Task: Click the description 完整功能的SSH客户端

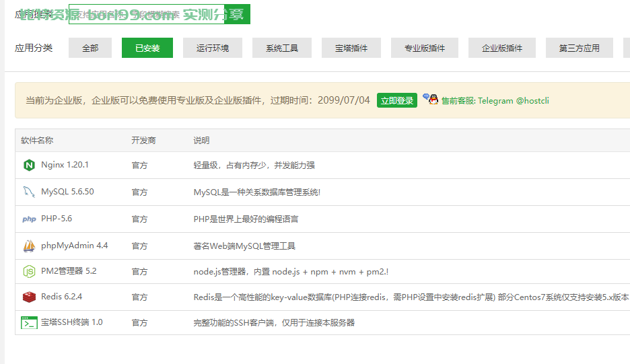Action: [274, 322]
